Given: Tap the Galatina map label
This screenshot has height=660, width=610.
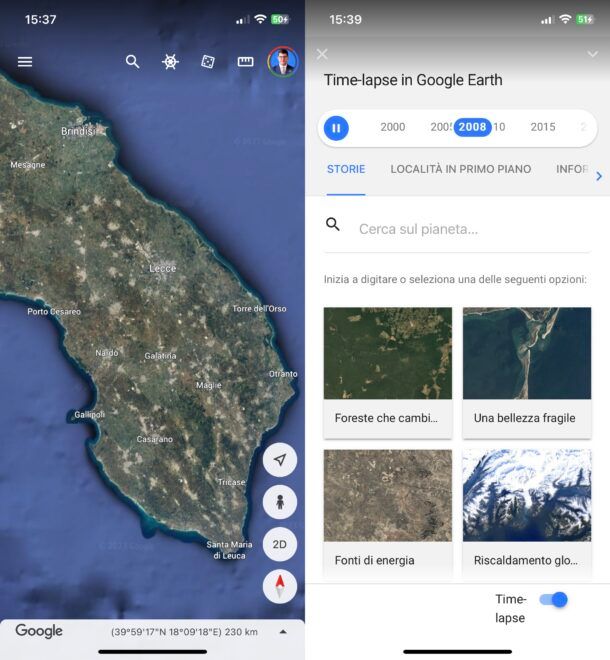Looking at the screenshot, I should 160,356.
